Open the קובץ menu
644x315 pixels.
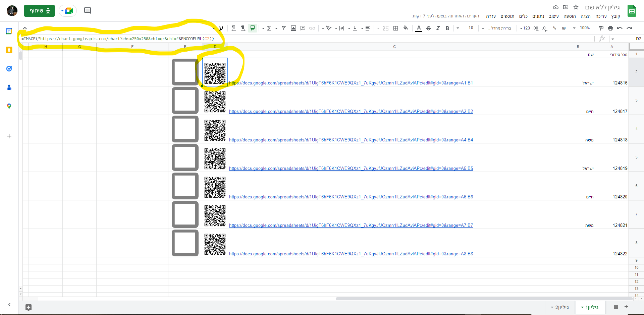click(616, 16)
